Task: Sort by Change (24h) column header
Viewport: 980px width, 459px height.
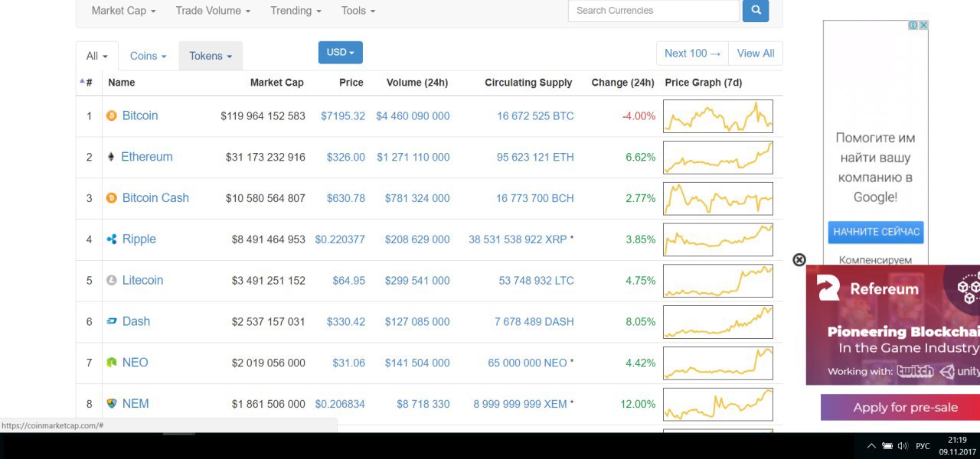Action: pos(622,83)
